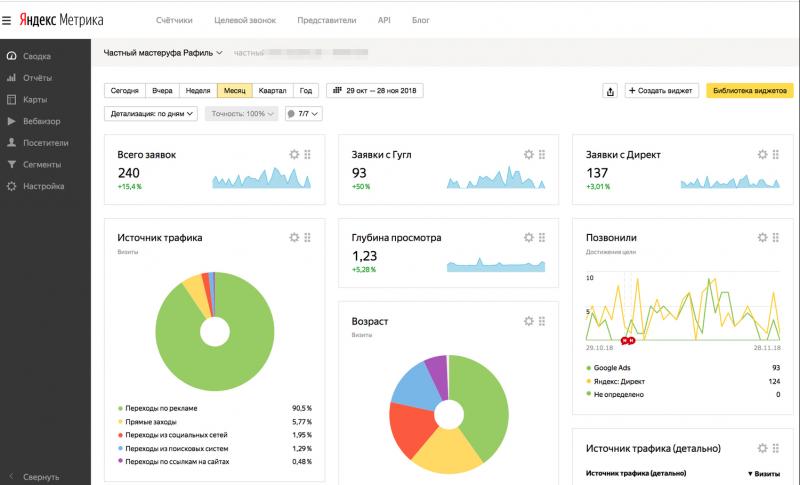Click the Создать виджет button
Viewport: 800px width, 485px height.
click(661, 91)
